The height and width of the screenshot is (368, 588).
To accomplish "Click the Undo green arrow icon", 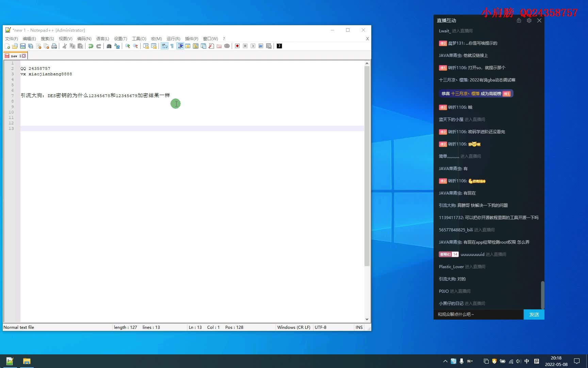I will (91, 46).
